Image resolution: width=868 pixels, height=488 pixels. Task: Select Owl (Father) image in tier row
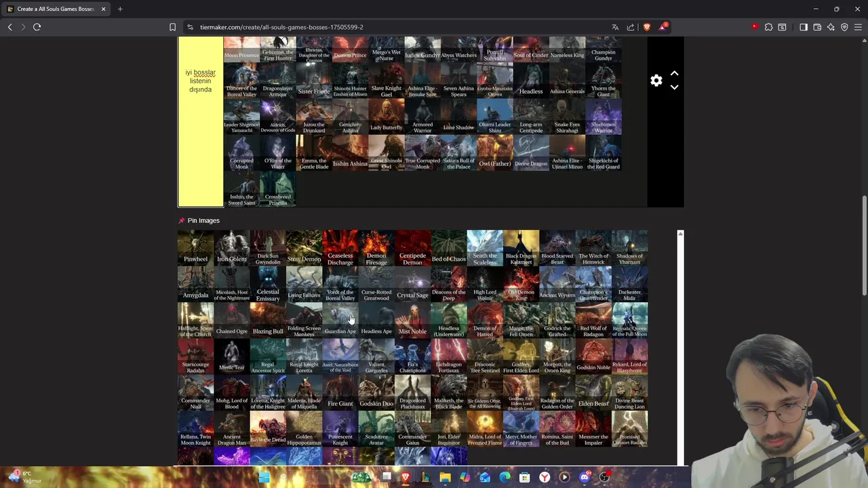click(495, 152)
